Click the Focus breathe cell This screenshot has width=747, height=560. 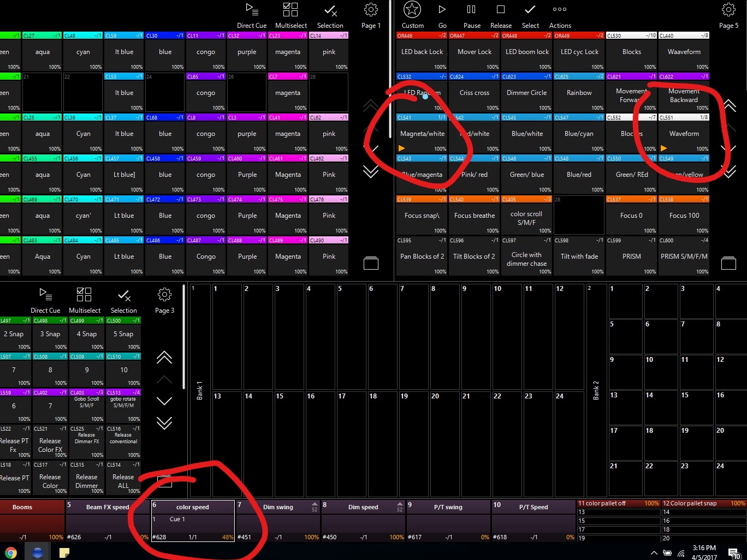tap(474, 215)
